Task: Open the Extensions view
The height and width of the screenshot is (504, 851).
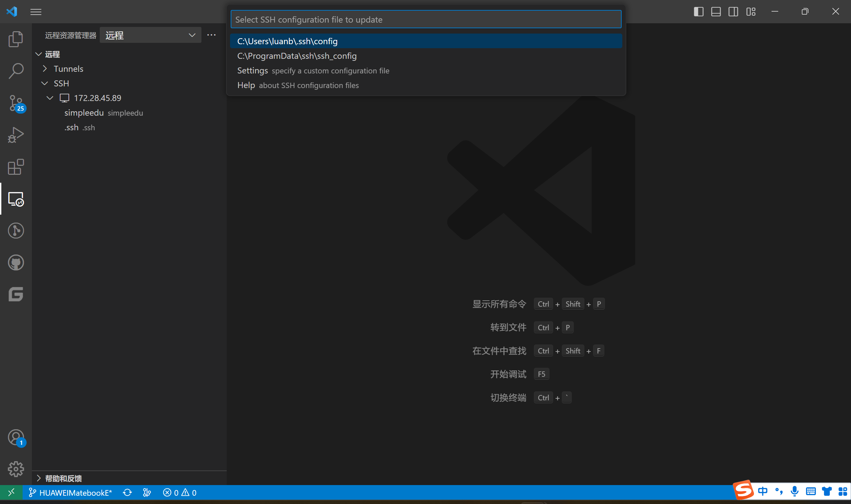Action: click(x=16, y=167)
